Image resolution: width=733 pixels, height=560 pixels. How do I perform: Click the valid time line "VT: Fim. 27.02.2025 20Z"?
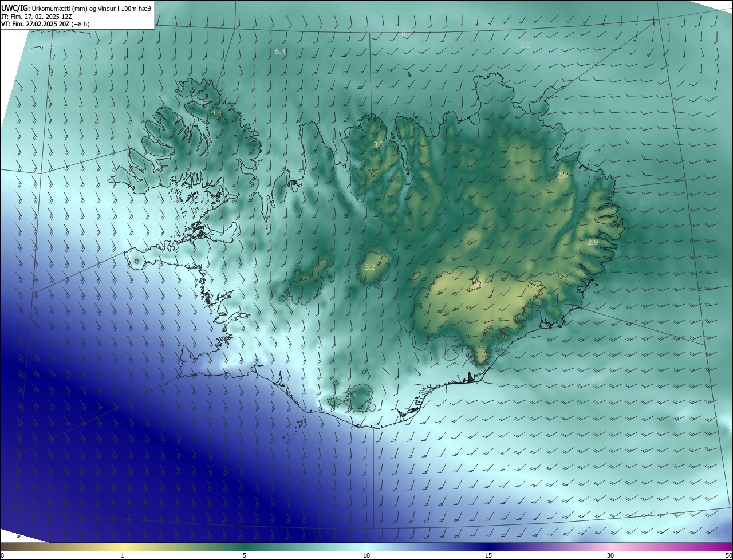pos(35,24)
